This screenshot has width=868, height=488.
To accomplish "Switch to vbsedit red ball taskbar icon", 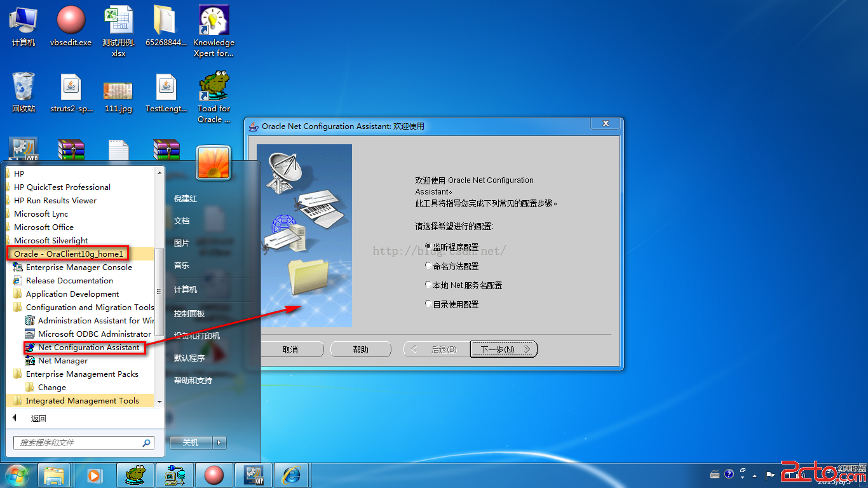I will 214,475.
